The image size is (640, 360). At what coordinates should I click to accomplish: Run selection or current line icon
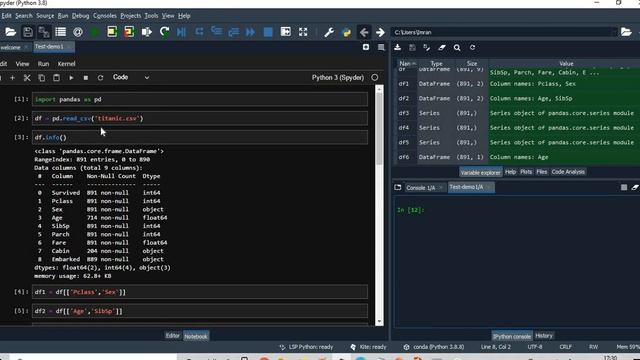(x=147, y=32)
